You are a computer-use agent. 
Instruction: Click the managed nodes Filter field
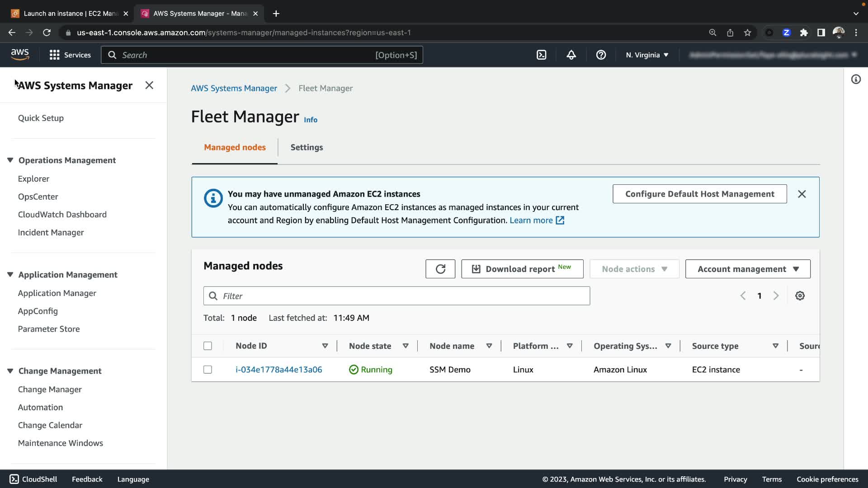396,296
